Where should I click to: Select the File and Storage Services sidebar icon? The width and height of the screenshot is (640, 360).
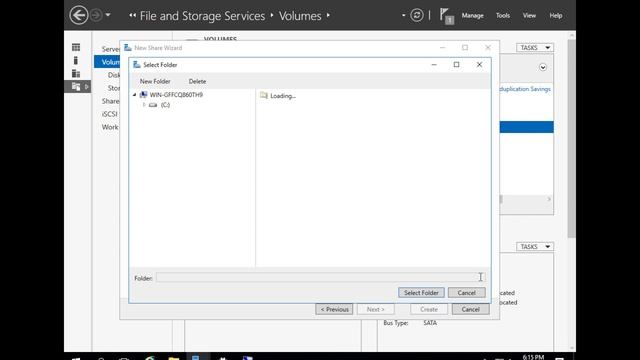pyautogui.click(x=76, y=87)
